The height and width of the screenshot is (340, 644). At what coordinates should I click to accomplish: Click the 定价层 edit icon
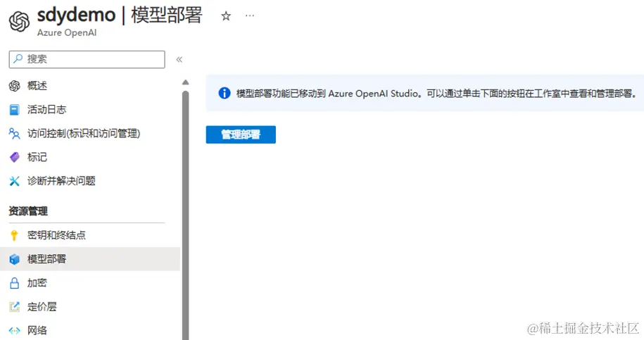(14, 307)
